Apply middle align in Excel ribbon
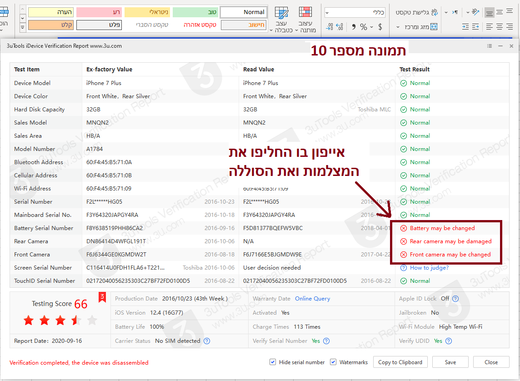The width and height of the screenshot is (520, 381). pos(499,12)
